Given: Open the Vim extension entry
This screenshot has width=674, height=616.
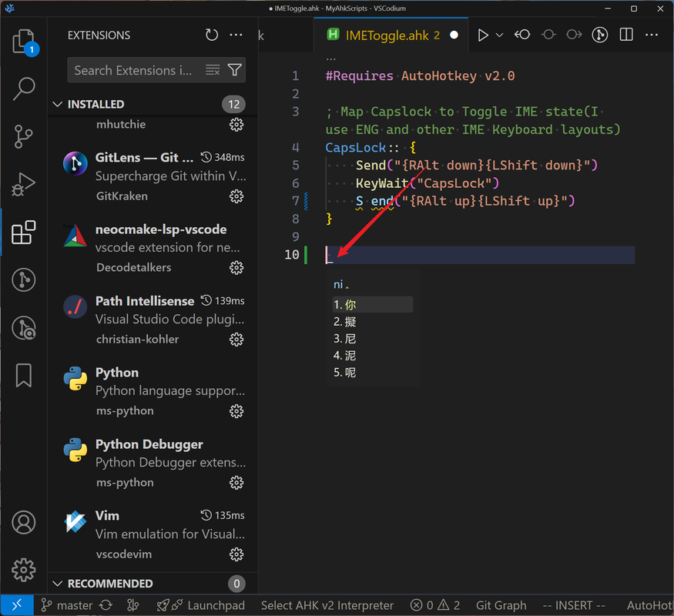Looking at the screenshot, I should pos(153,535).
